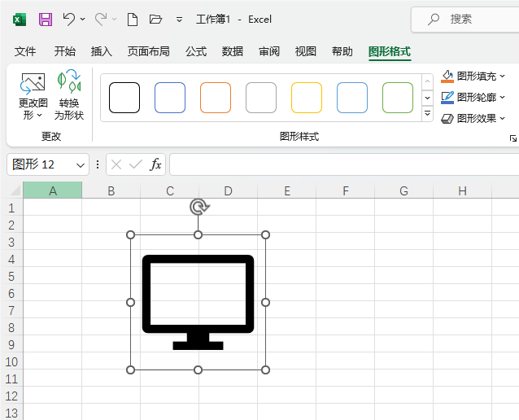
Task: Apply the orange outline graphic style
Action: 216,98
